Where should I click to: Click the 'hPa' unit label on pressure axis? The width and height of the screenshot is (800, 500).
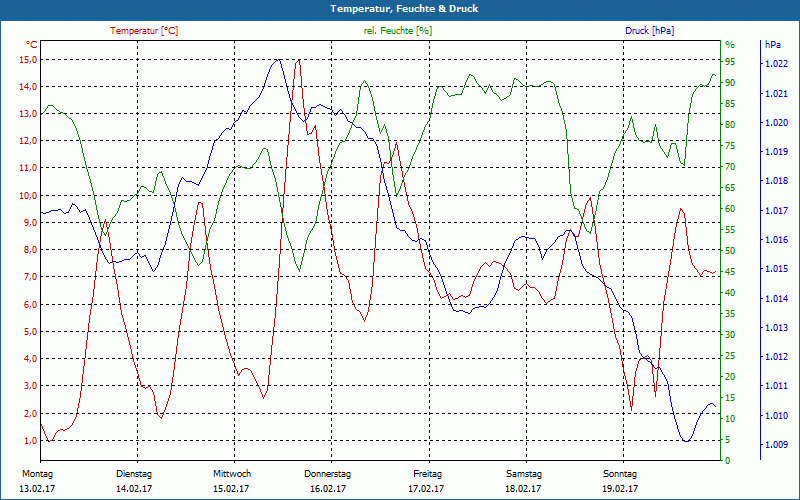pos(773,45)
